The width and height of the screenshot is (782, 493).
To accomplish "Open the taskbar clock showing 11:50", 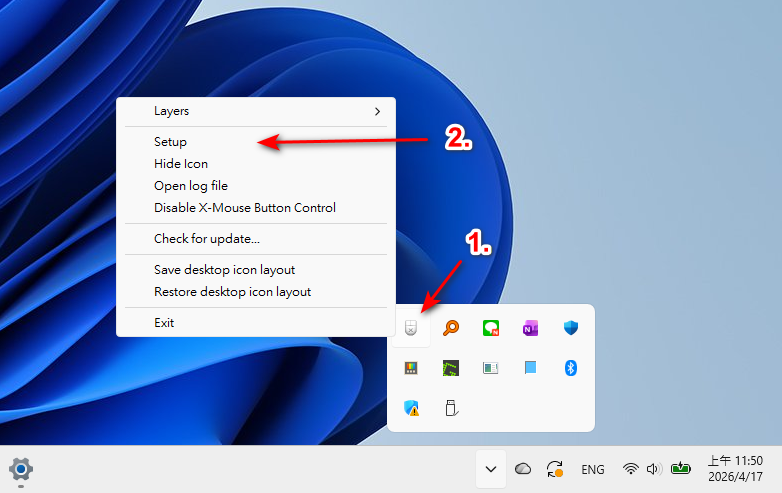I will pyautogui.click(x=735, y=468).
